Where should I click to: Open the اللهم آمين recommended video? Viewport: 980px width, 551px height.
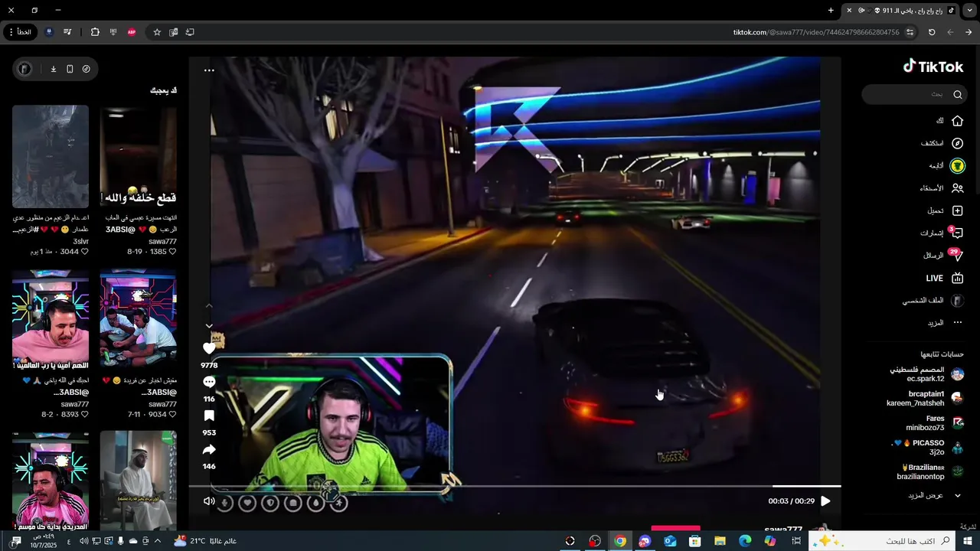51,320
